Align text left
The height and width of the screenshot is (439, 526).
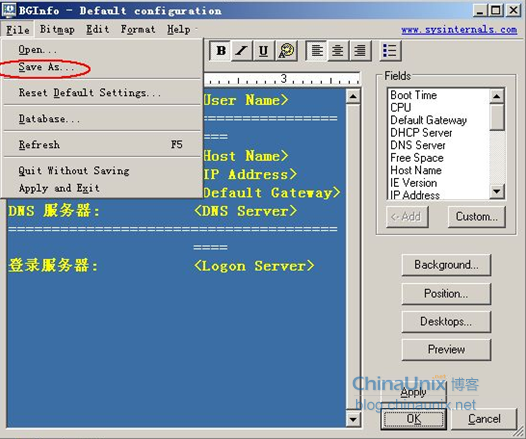pos(317,51)
